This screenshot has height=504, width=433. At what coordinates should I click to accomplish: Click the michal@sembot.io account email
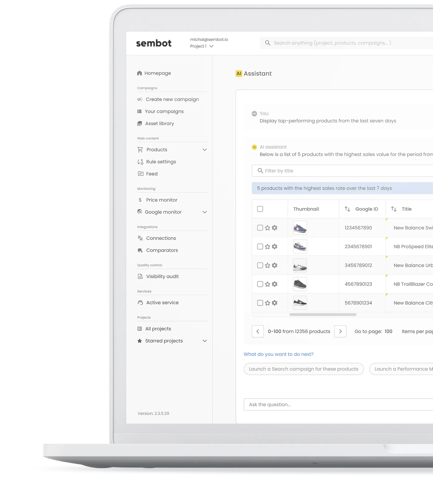209,40
